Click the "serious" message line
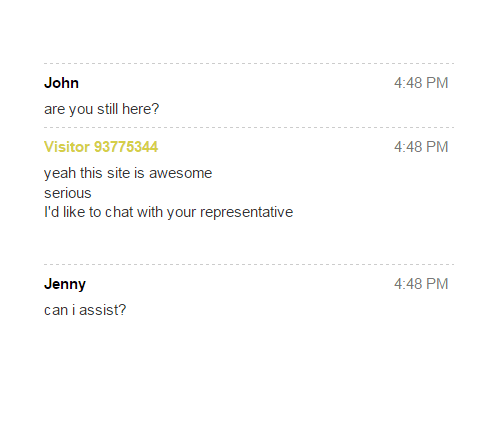This screenshot has height=422, width=488. 68,193
